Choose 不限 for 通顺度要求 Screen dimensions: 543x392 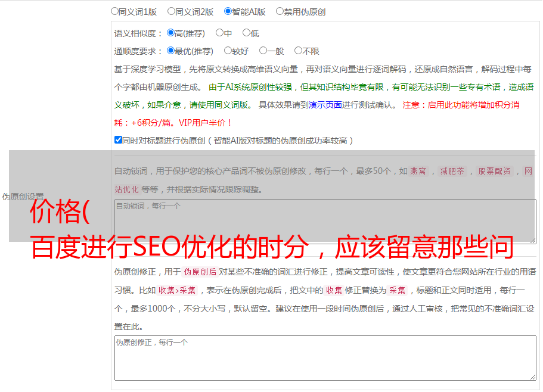[x=298, y=51]
